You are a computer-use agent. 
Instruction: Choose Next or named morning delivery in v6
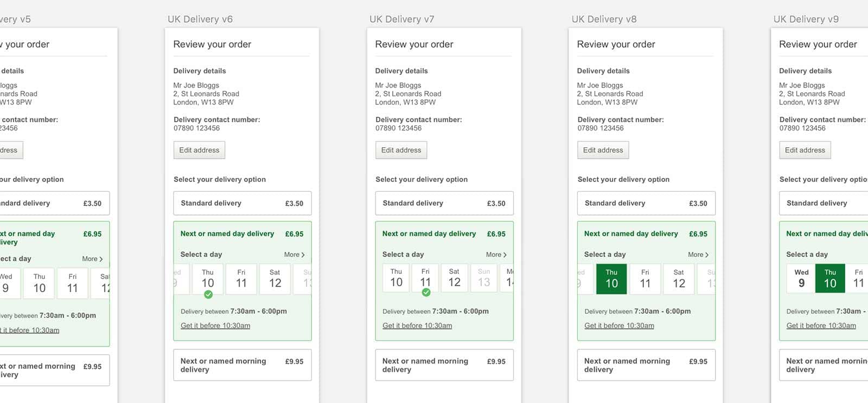pyautogui.click(x=242, y=365)
